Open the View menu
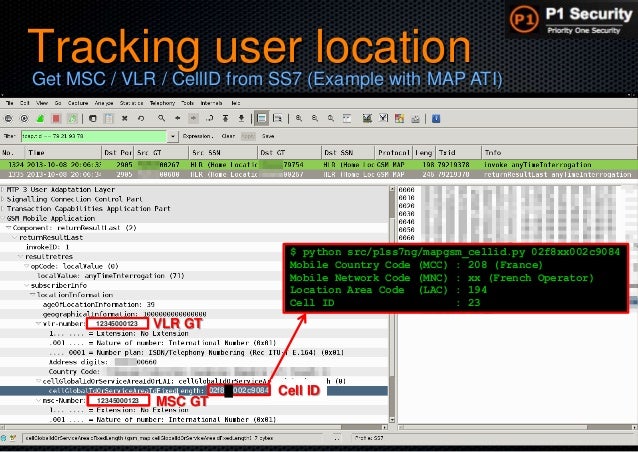Viewport: 638px width, 452px height. coord(42,103)
